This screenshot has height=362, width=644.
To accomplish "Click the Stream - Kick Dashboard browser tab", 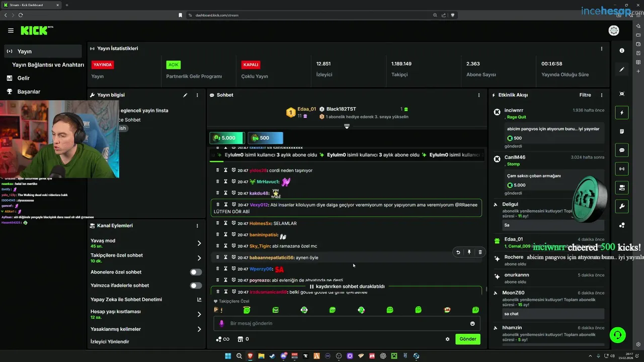I will 30,5.
